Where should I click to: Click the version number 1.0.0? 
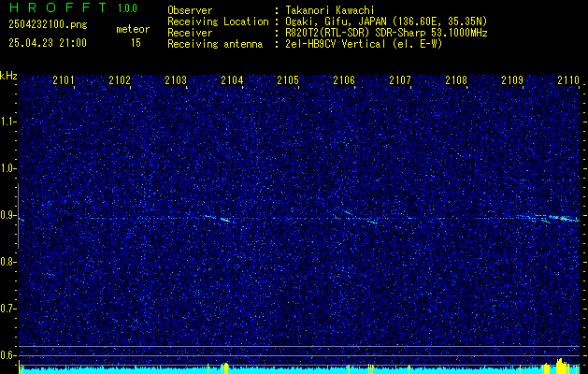127,7
